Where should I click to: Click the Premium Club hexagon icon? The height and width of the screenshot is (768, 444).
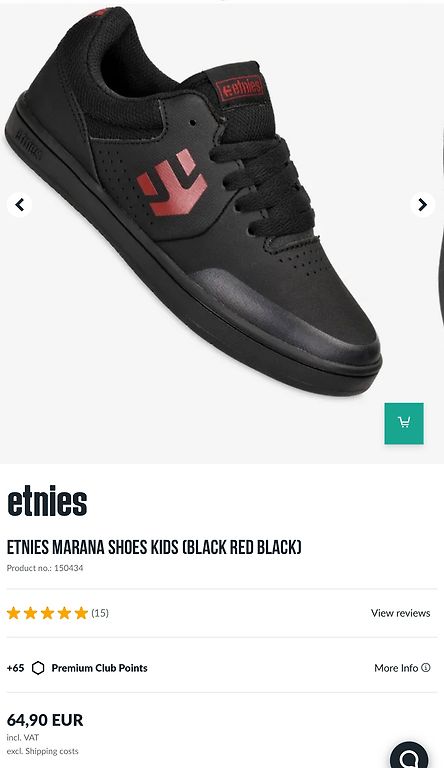38,668
